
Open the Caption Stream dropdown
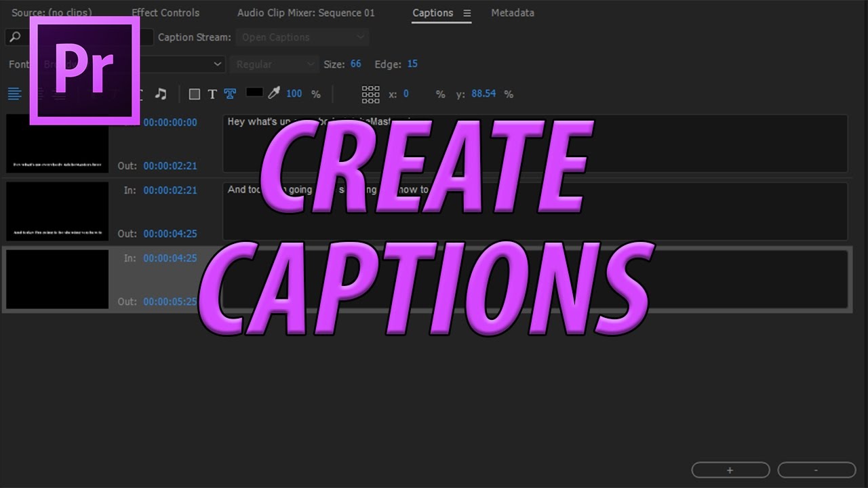pos(303,37)
